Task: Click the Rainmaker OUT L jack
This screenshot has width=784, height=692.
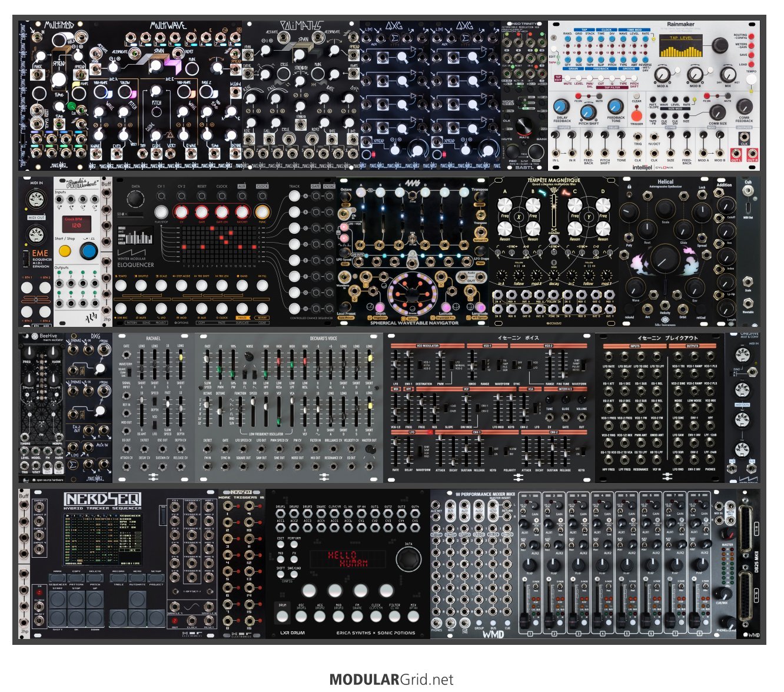Action: [736, 154]
